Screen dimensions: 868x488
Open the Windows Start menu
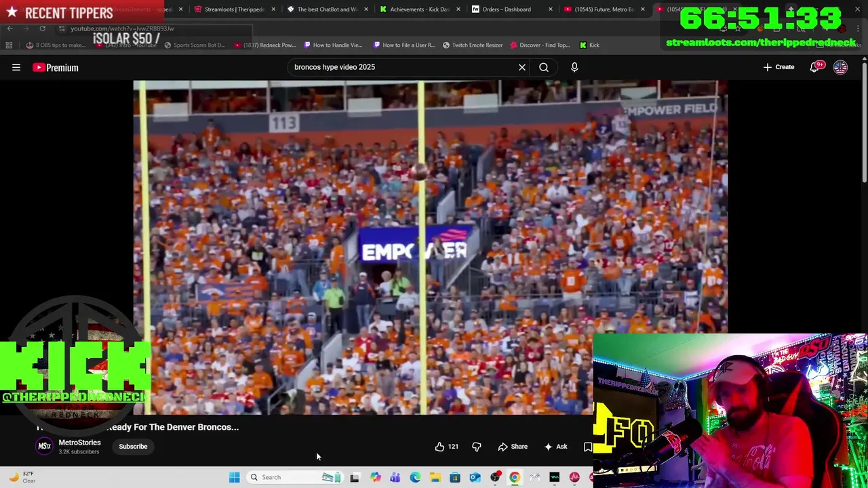pos(234,477)
